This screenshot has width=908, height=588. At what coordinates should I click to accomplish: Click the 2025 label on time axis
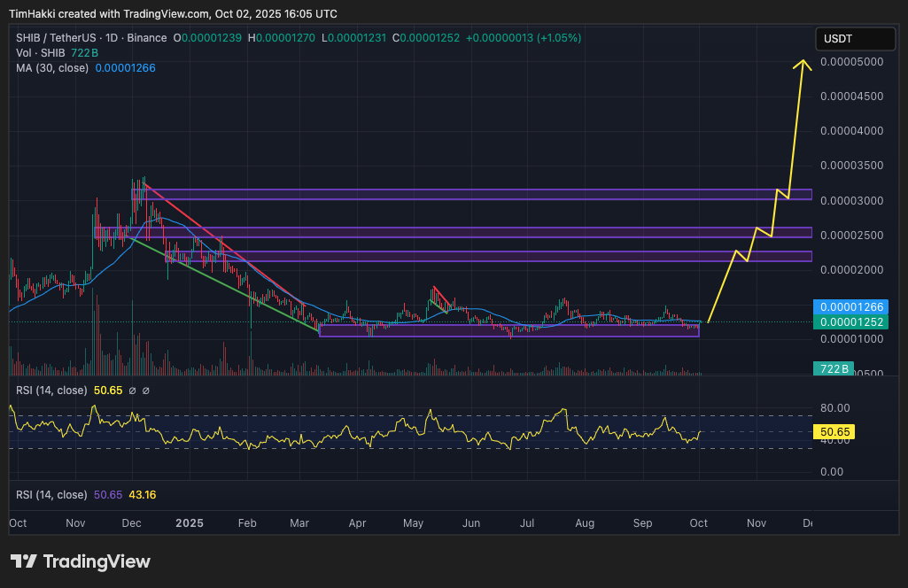[x=188, y=523]
